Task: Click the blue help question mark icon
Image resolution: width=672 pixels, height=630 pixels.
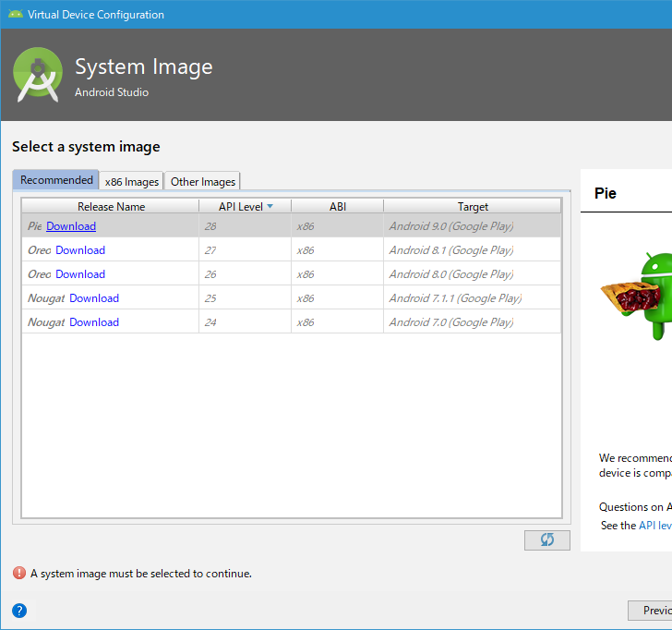Action: tap(19, 611)
